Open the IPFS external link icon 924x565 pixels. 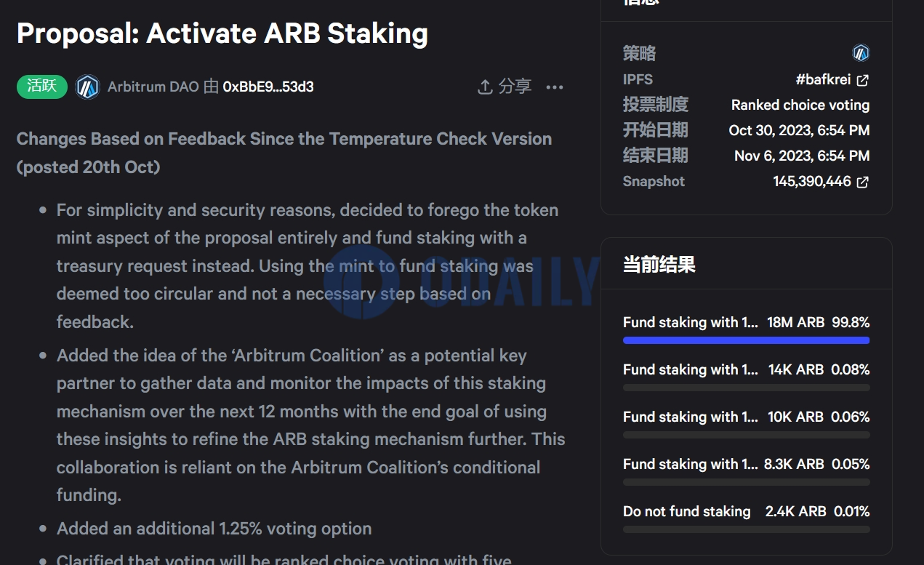(x=862, y=80)
